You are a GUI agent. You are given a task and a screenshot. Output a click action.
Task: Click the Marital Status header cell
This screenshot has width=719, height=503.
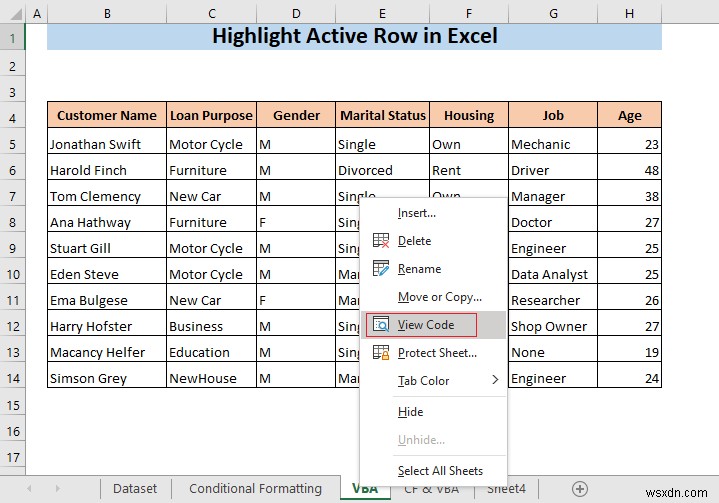(x=382, y=115)
